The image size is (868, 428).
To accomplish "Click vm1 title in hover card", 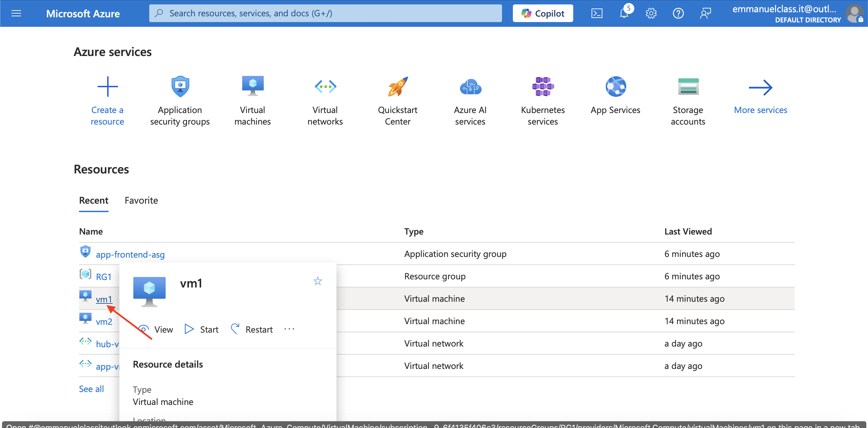I will click(x=191, y=283).
